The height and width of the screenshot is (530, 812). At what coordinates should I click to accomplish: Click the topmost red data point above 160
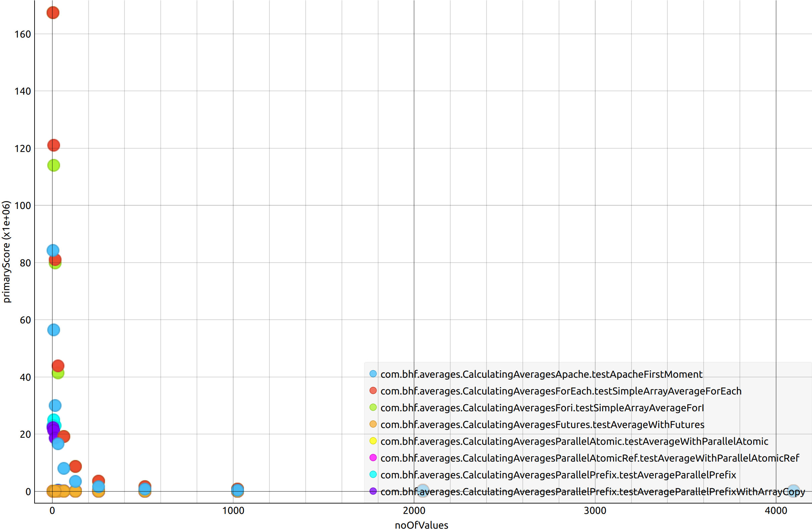click(x=53, y=13)
